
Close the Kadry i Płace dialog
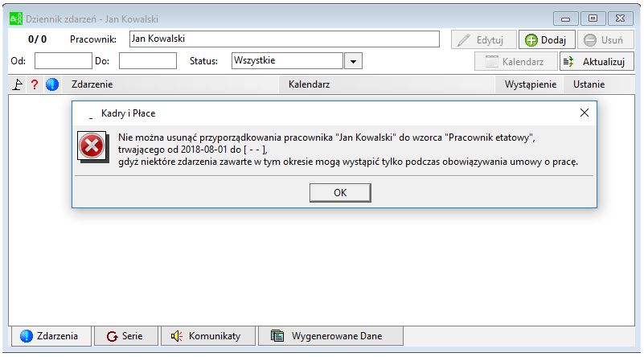click(584, 113)
